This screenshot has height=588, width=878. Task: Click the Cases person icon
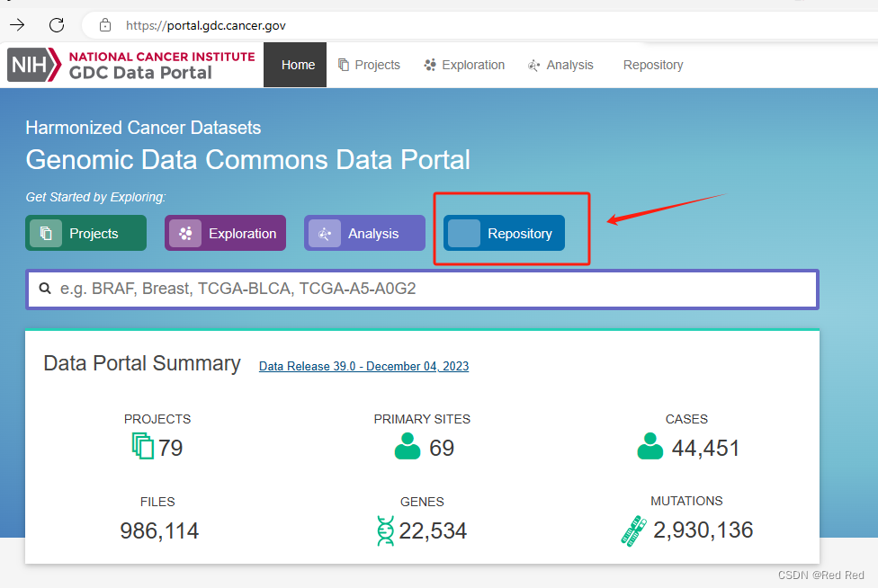650,446
